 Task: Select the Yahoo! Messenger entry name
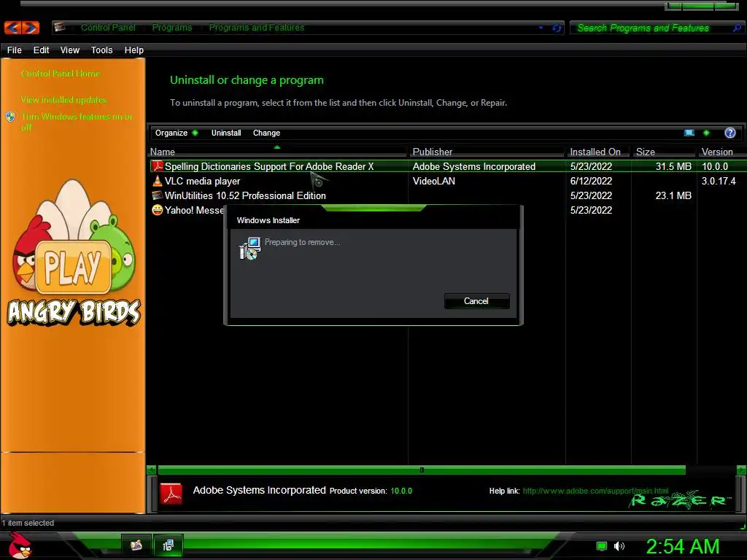tap(194, 210)
